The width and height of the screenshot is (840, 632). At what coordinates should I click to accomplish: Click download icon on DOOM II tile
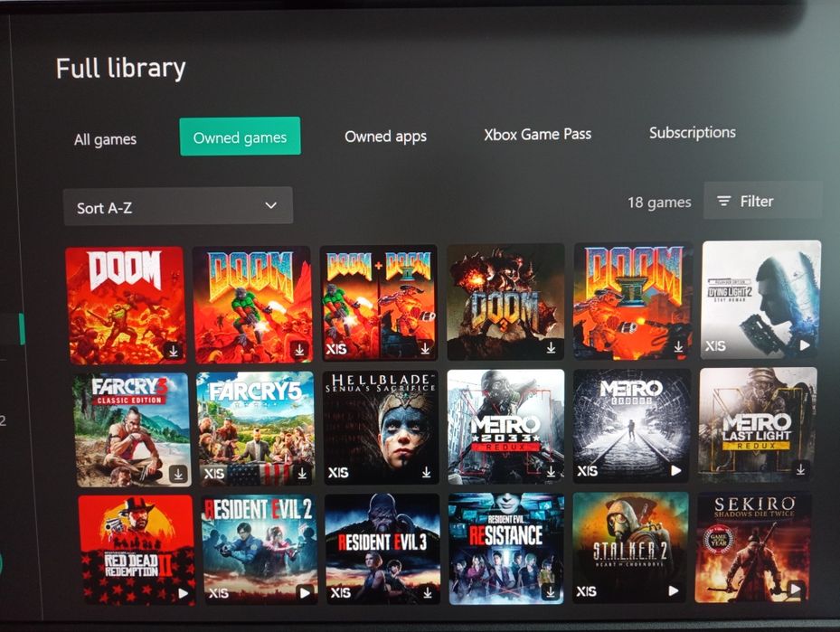pyautogui.click(x=678, y=347)
